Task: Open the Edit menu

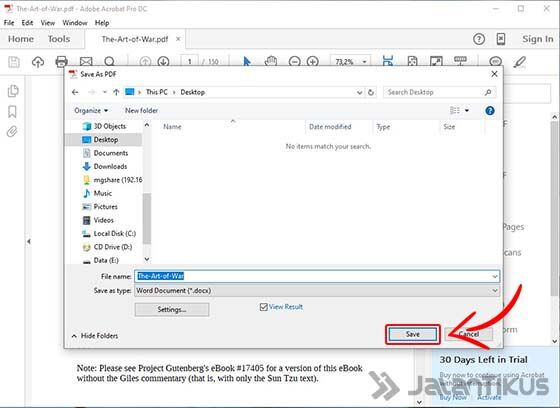Action: pos(28,23)
